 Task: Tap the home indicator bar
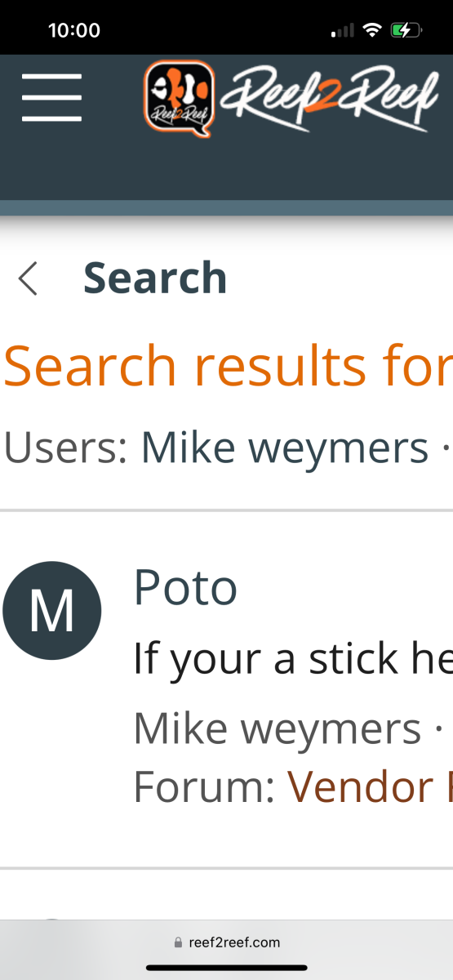click(x=226, y=968)
